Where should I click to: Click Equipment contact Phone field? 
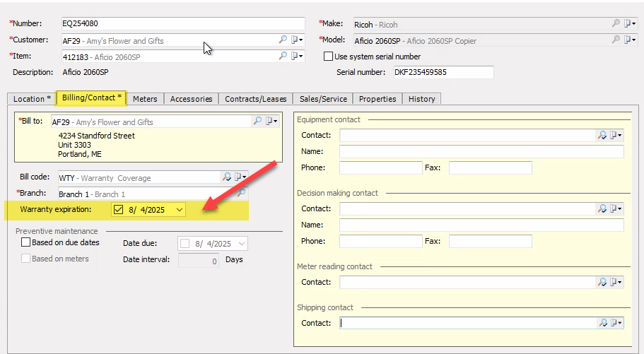coord(381,167)
